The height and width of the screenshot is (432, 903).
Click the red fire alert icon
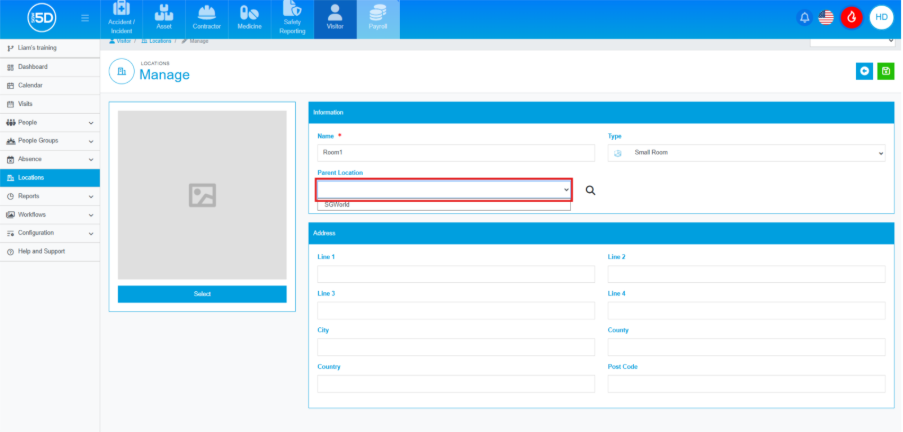pyautogui.click(x=852, y=17)
